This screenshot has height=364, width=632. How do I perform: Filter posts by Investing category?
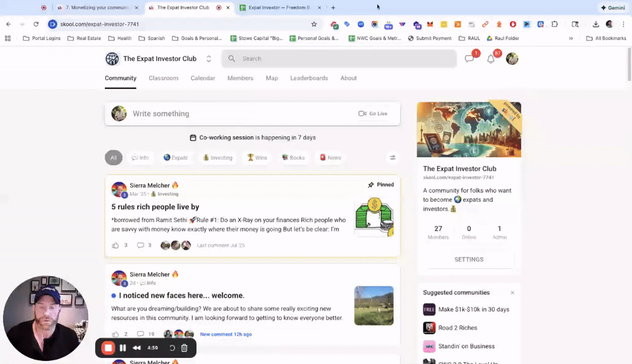[218, 157]
